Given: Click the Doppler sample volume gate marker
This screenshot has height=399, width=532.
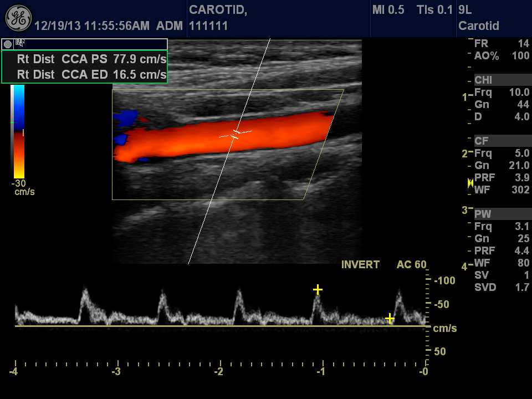Looking at the screenshot, I should point(236,133).
